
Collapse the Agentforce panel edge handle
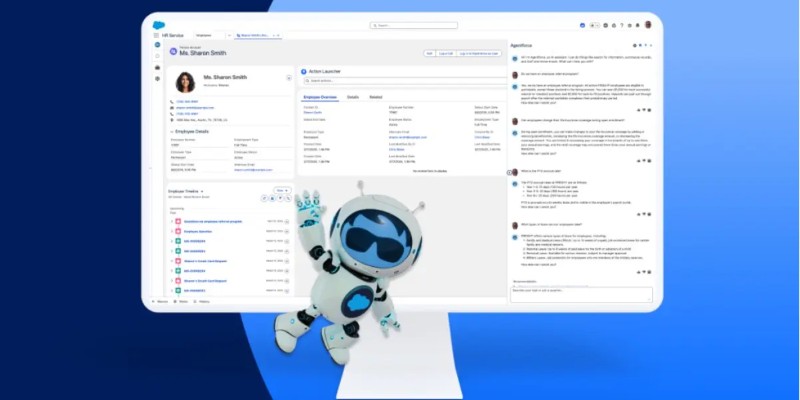509,172
